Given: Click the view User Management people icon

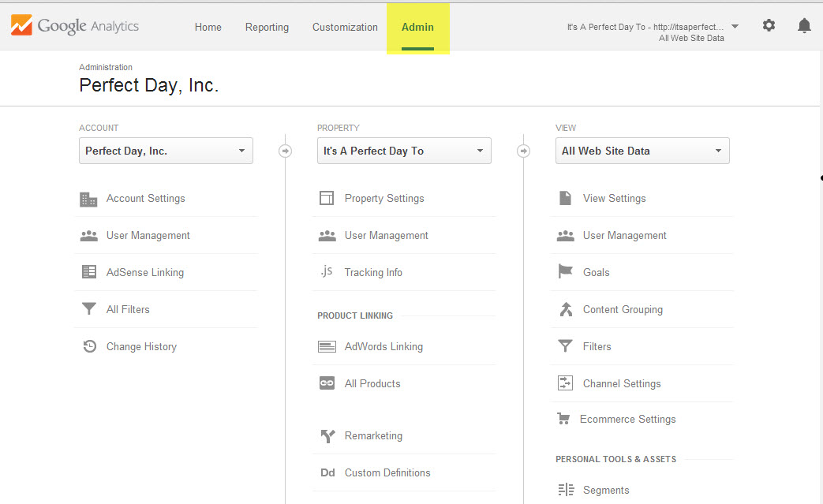Looking at the screenshot, I should pos(565,236).
